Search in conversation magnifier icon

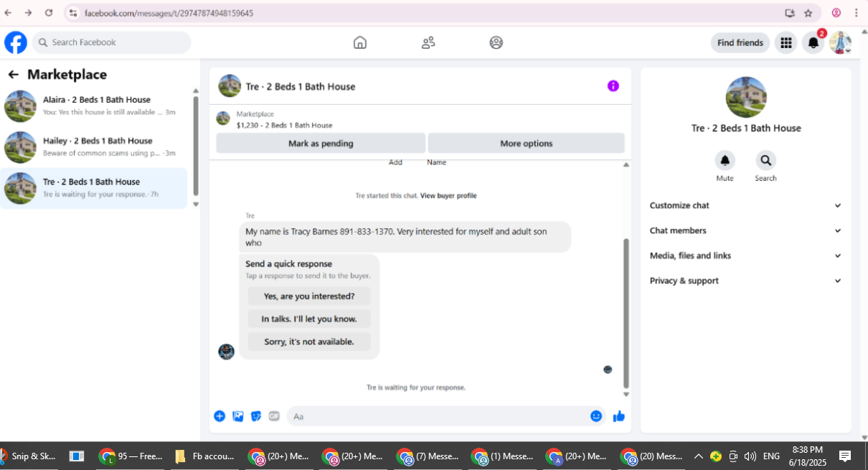click(x=765, y=161)
